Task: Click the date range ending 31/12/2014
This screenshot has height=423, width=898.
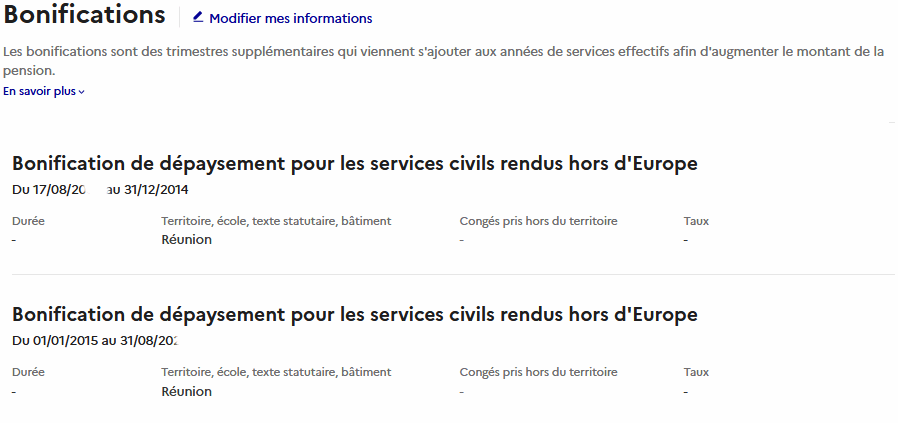Action: pos(100,189)
